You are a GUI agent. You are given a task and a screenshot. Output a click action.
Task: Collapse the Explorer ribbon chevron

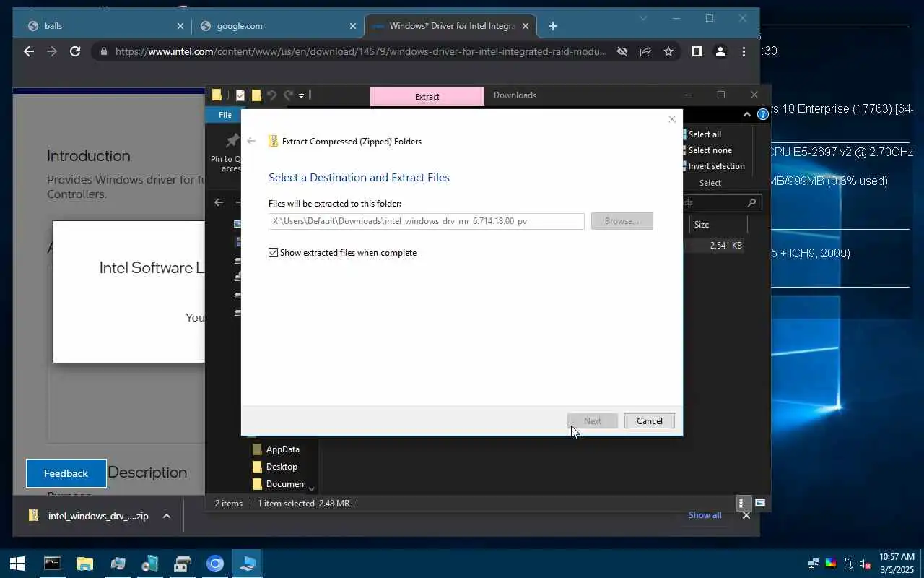click(747, 115)
